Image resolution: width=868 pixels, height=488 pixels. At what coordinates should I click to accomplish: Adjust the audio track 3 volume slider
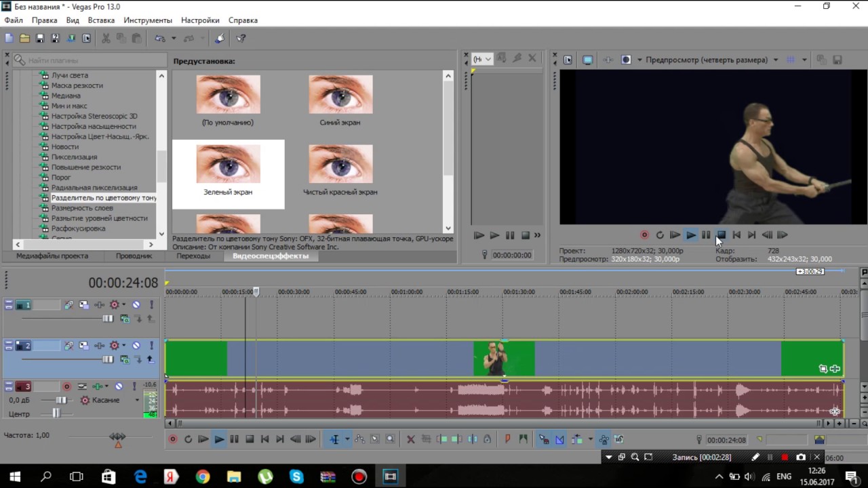(x=61, y=400)
